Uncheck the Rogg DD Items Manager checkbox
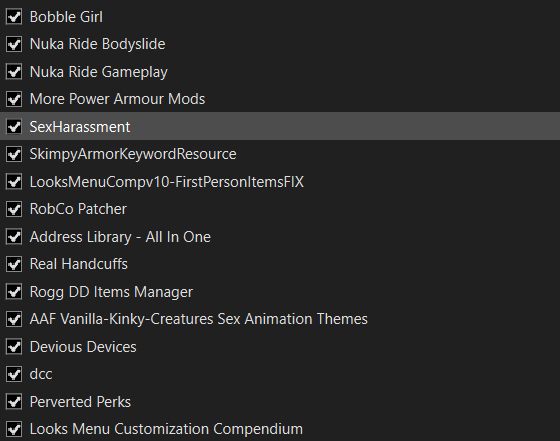 14,292
